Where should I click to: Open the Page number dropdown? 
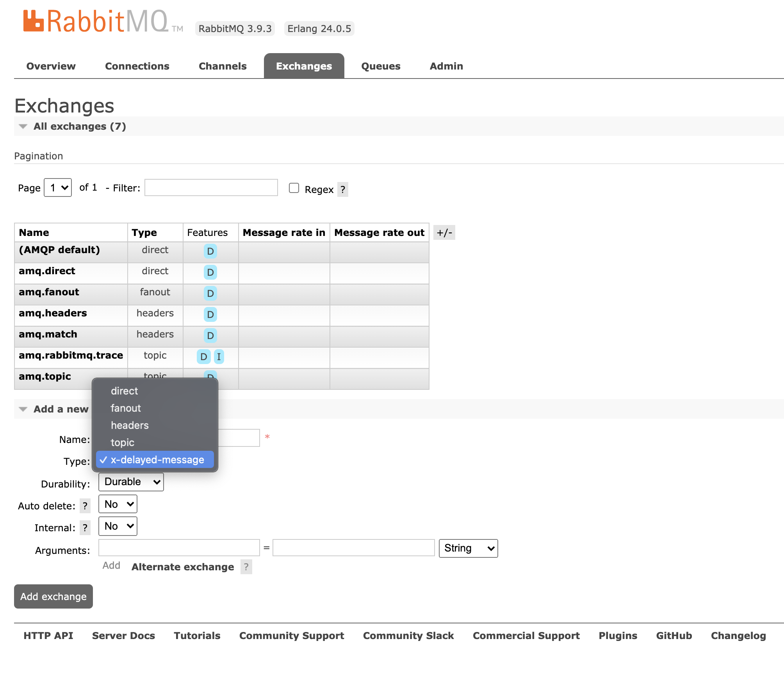58,188
